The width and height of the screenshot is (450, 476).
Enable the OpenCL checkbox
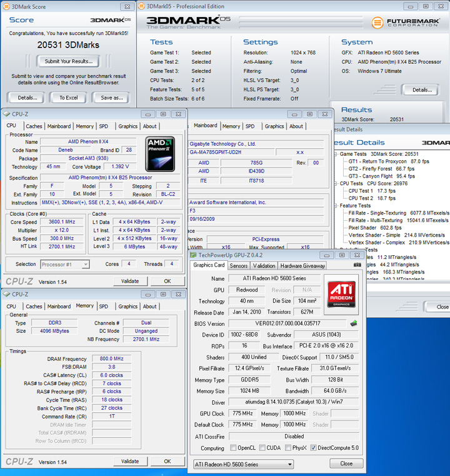click(233, 448)
